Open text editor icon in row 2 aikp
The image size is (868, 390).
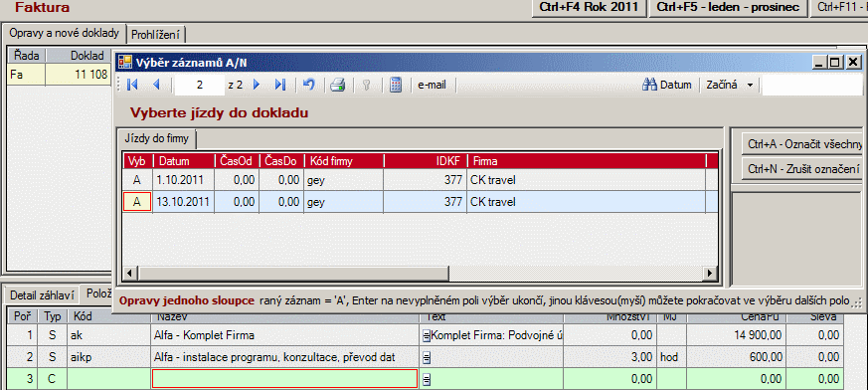[x=427, y=358]
